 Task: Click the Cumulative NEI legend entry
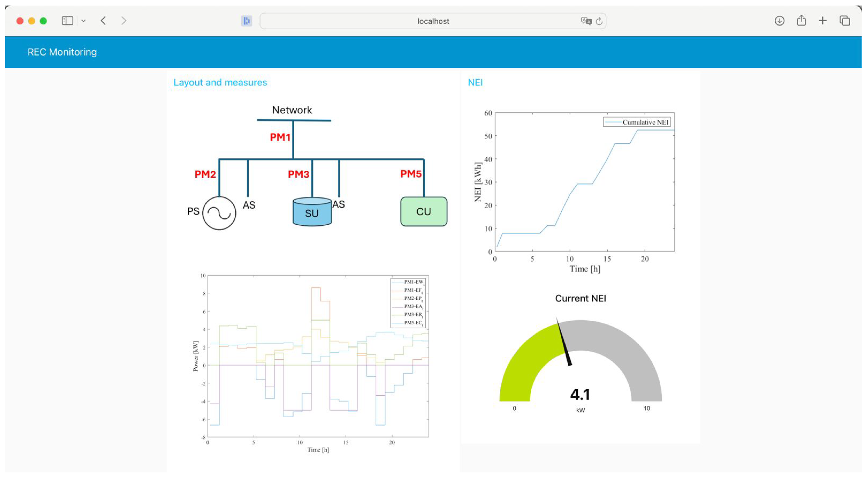coord(636,122)
